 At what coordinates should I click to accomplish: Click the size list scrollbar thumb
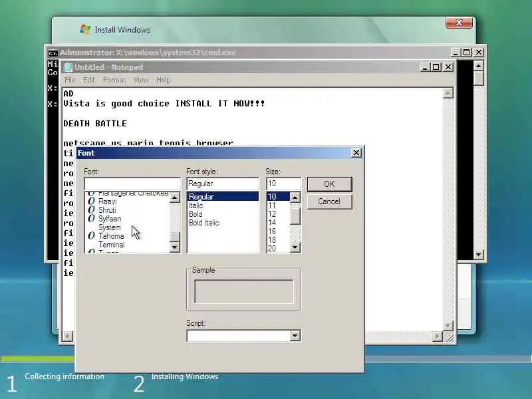[x=295, y=216]
